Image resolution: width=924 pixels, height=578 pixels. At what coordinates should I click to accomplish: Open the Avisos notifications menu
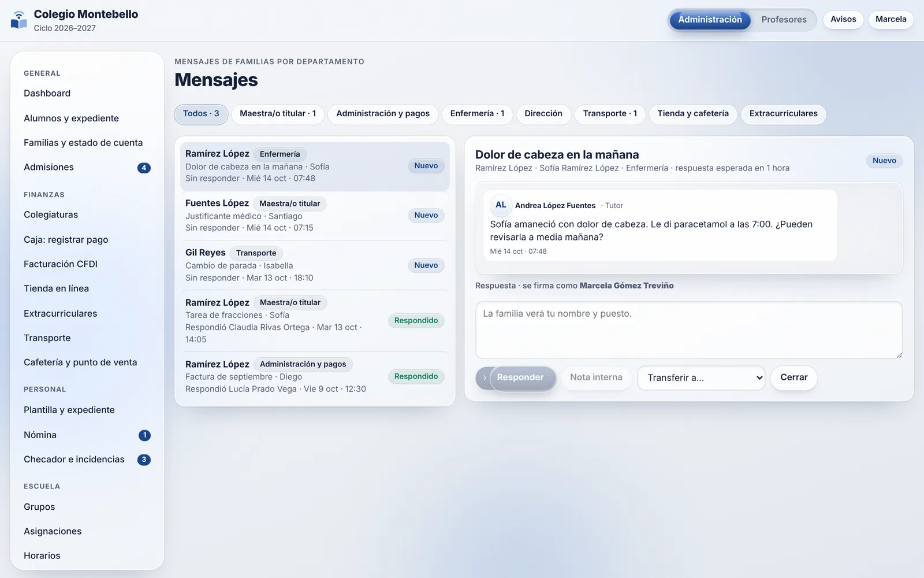click(x=843, y=20)
